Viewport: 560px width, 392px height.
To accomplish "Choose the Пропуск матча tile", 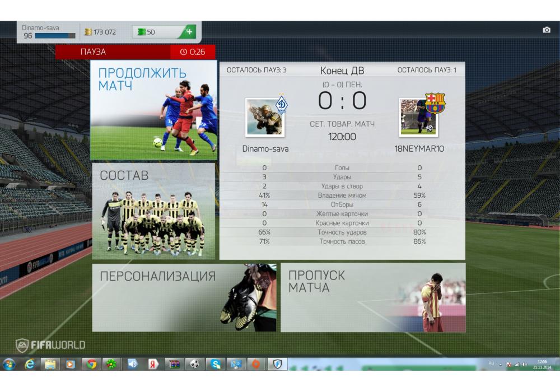I will 372,297.
